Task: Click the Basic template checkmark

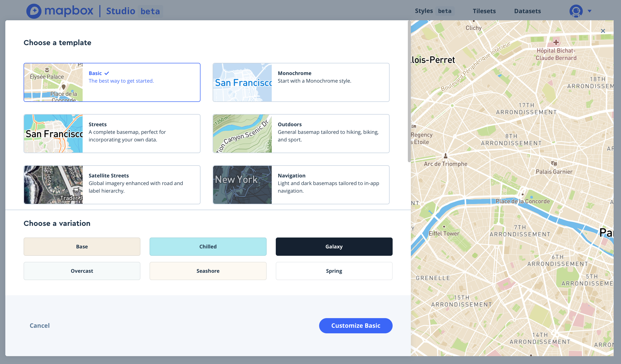Action: (107, 73)
